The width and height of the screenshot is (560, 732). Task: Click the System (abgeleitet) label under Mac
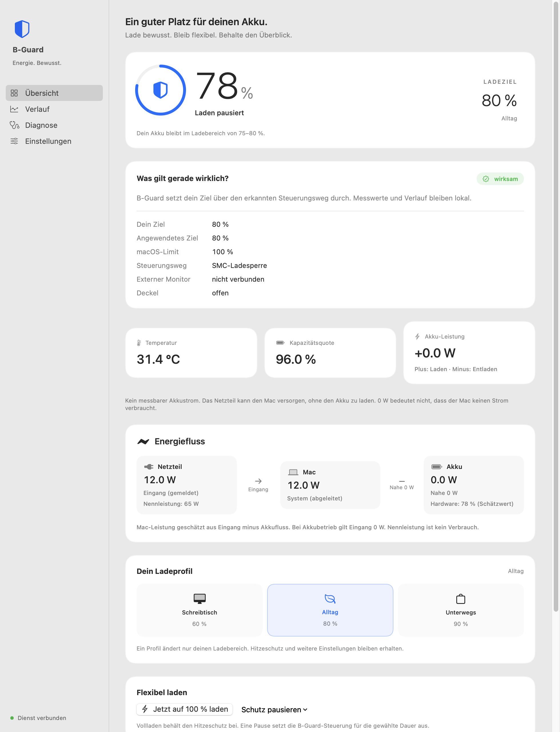coord(315,498)
